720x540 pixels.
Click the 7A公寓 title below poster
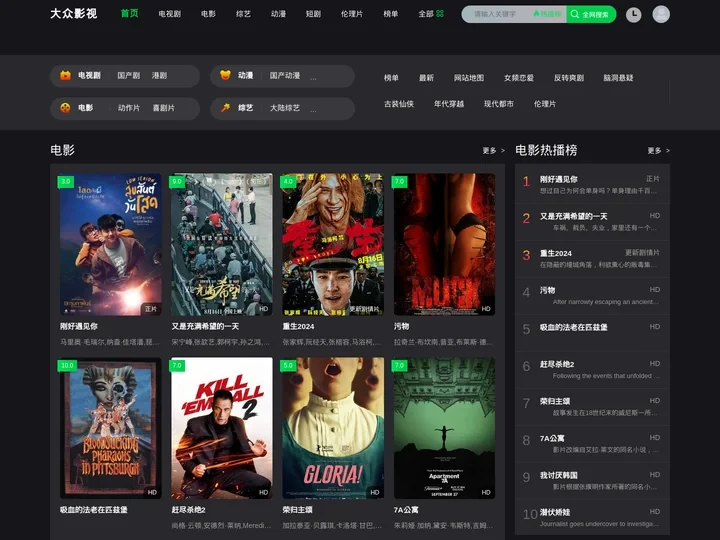coord(406,510)
